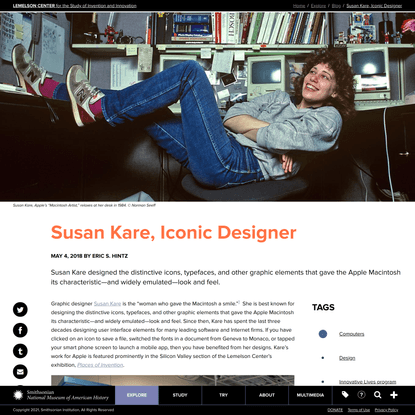Click the Copyright 2021 Smithsonian Institution text
Image resolution: width=415 pixels, height=415 pixels.
pyautogui.click(x=63, y=410)
